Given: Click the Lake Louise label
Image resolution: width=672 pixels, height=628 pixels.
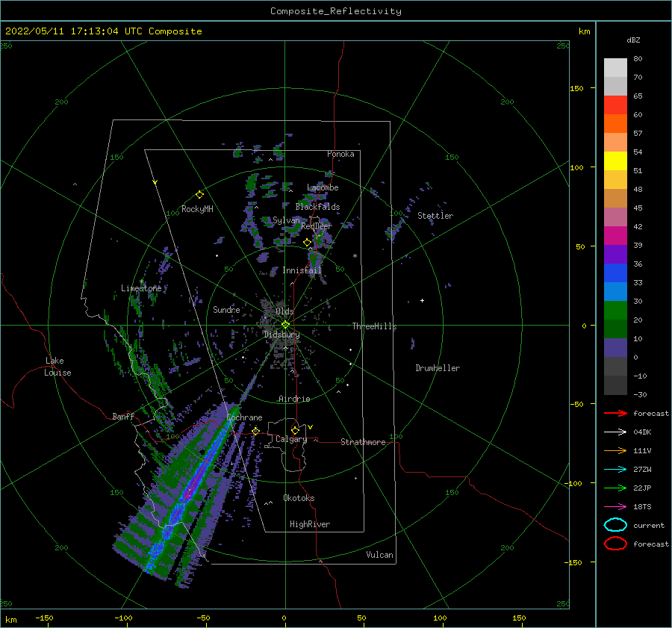Looking at the screenshot, I should click(x=57, y=367).
